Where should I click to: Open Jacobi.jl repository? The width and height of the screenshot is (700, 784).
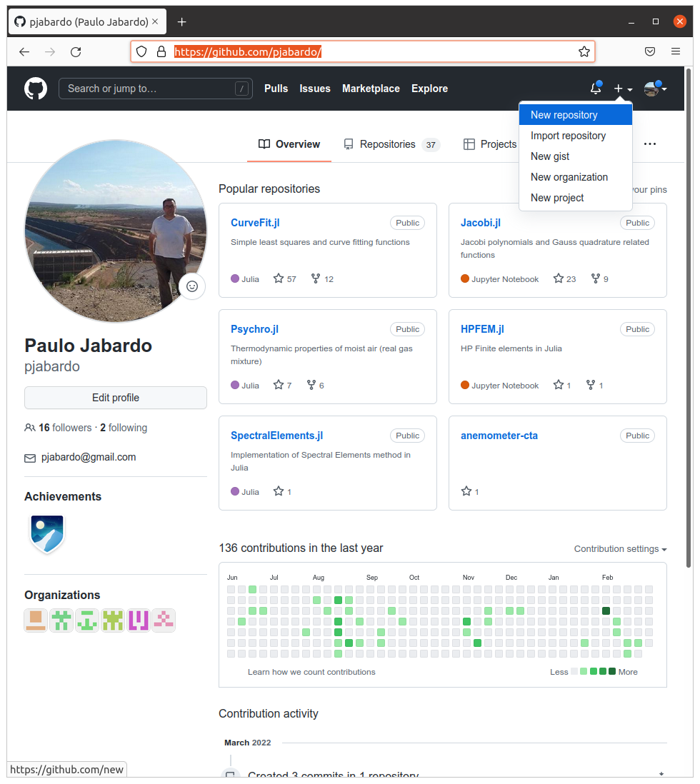coord(480,223)
